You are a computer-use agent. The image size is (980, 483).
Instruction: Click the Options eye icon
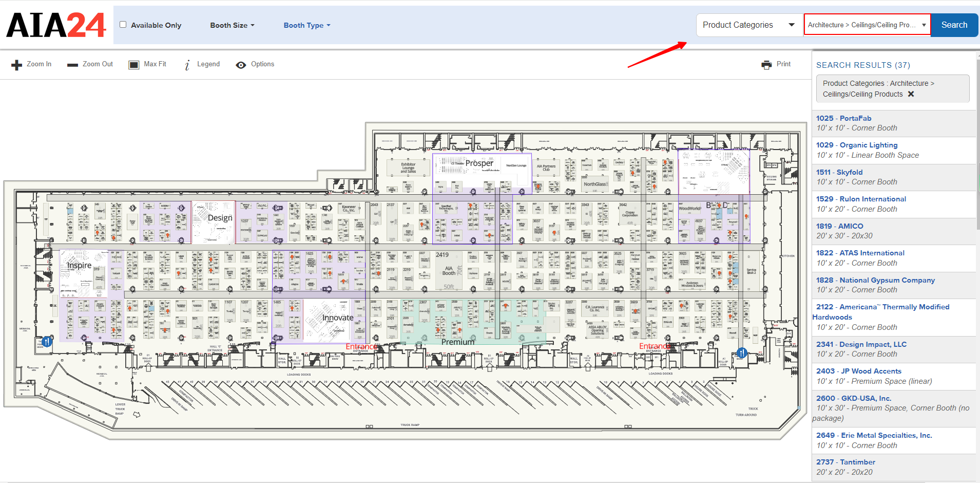(x=241, y=65)
